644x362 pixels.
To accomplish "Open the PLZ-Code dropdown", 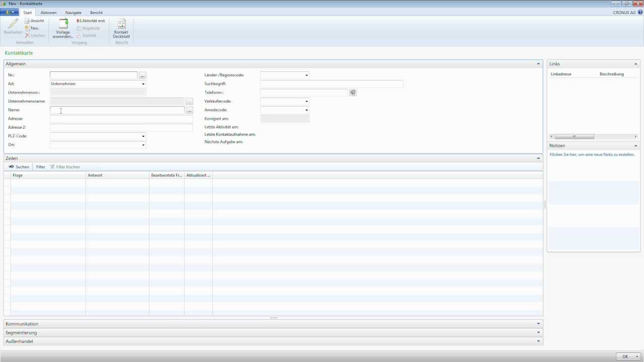I will tap(143, 136).
